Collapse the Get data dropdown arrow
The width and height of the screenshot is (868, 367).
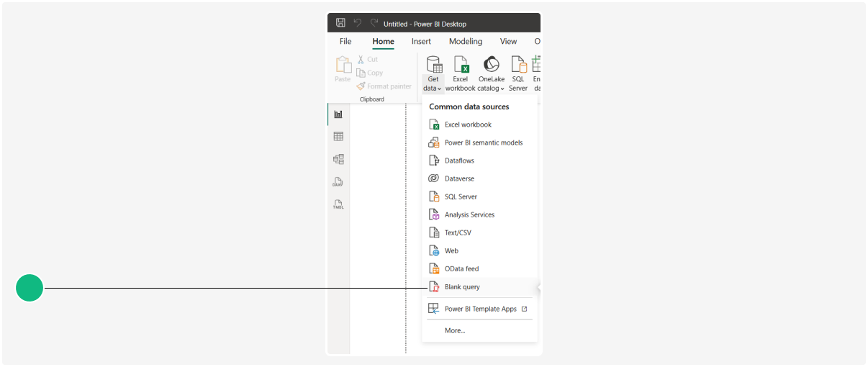[x=440, y=89]
